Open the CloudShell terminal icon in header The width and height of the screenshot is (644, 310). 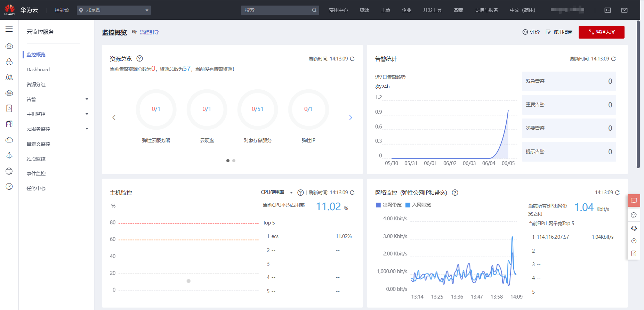(x=608, y=10)
